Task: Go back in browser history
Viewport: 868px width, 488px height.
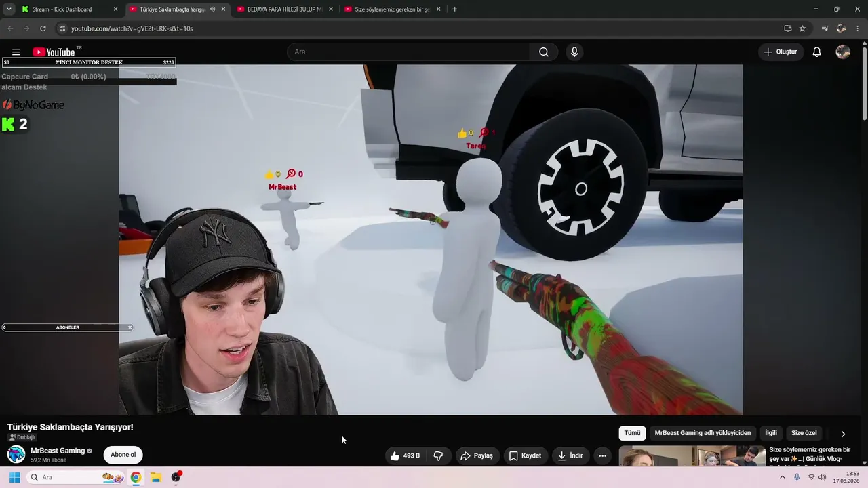Action: (x=10, y=28)
